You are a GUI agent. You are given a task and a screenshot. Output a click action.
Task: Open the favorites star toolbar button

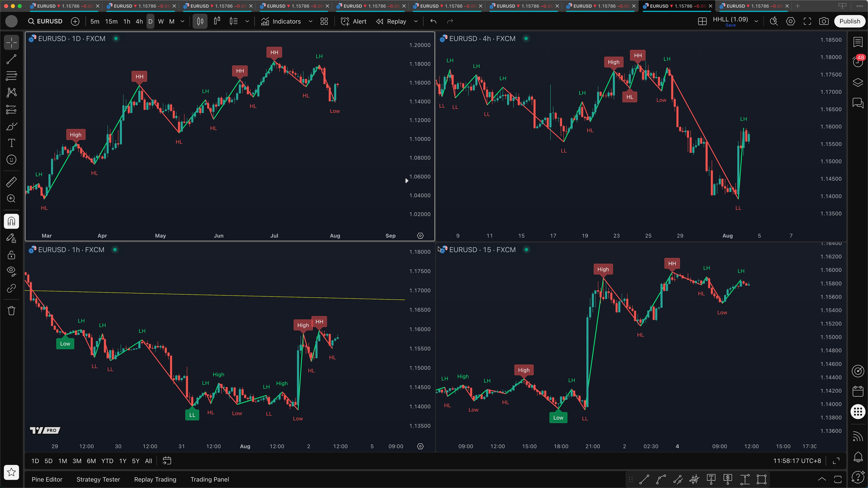pos(12,472)
